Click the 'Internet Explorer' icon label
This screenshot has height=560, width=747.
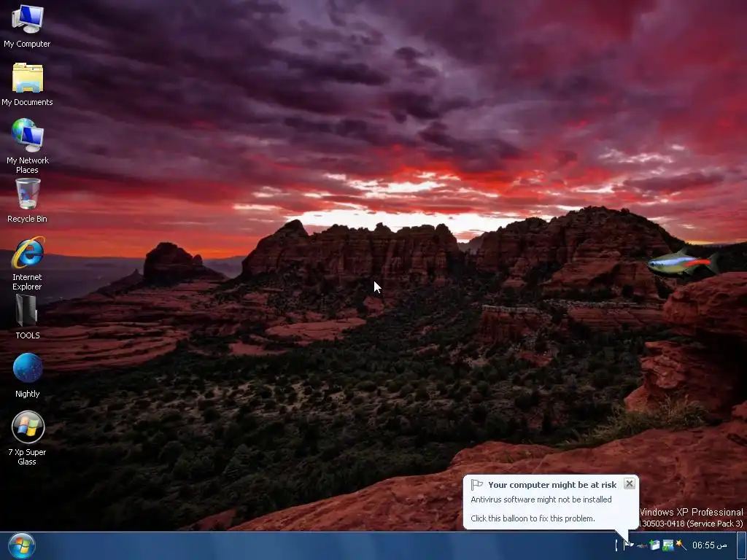[x=27, y=282]
